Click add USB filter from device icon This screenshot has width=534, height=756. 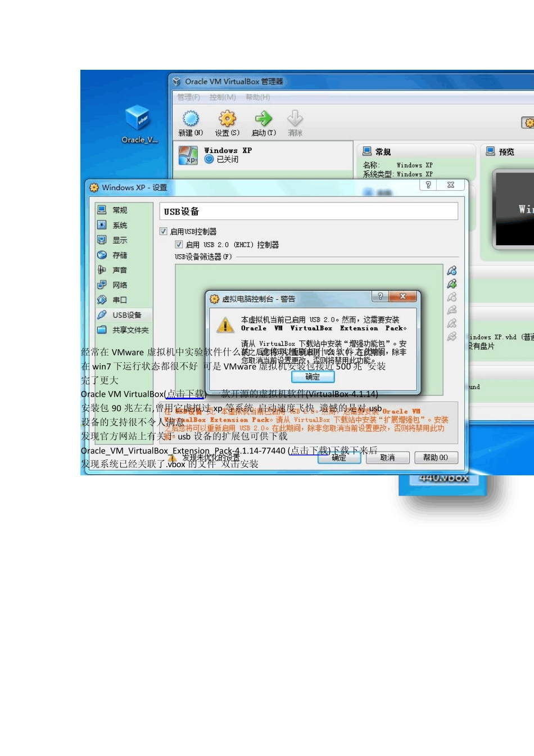pos(452,283)
